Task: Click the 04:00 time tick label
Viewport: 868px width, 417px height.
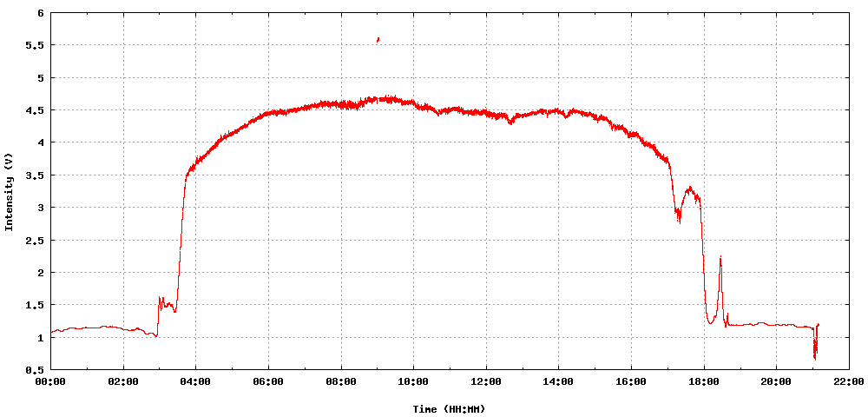Action: [x=196, y=381]
